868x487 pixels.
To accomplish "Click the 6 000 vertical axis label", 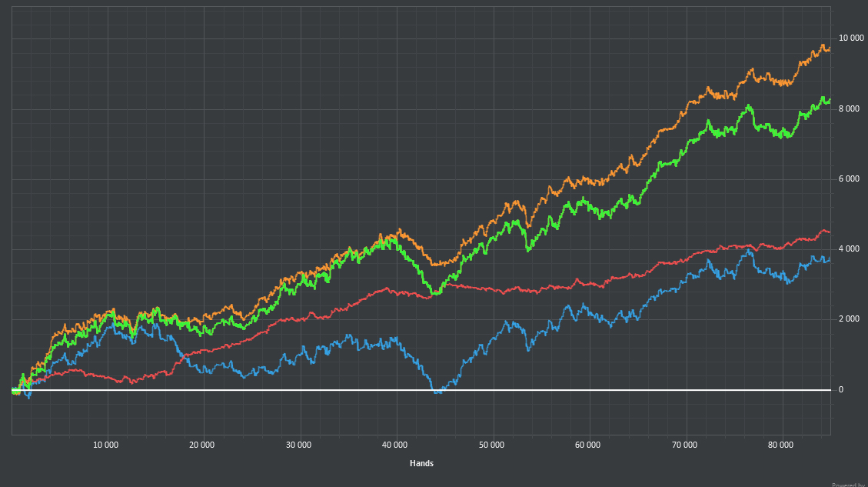I will (x=848, y=179).
